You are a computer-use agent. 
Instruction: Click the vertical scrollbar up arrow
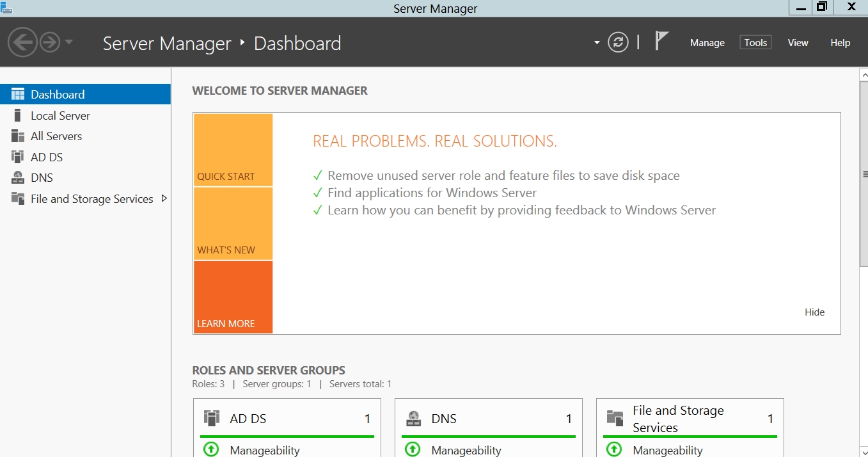(x=864, y=74)
